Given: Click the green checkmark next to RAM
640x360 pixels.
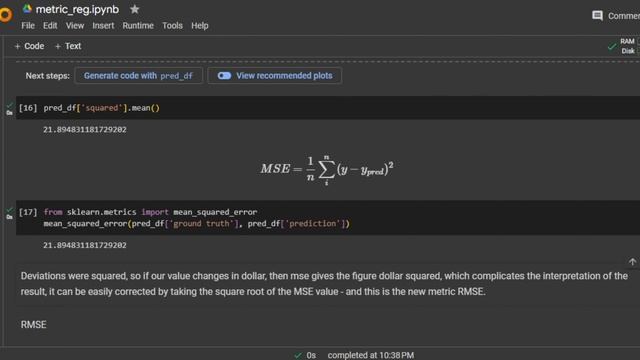Looking at the screenshot, I should click(611, 46).
